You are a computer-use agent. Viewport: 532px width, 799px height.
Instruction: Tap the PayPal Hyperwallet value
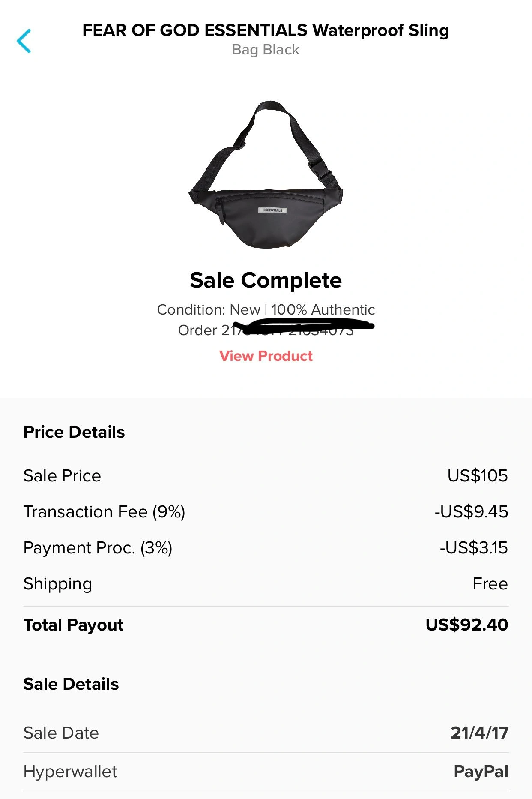tap(481, 772)
